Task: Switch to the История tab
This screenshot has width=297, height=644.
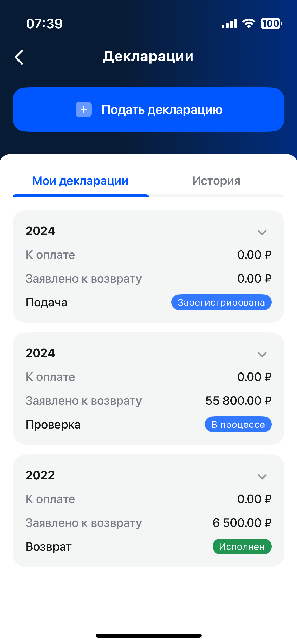Action: tap(216, 181)
